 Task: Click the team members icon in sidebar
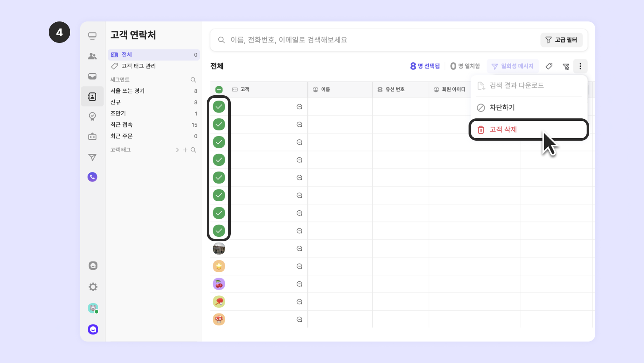[x=92, y=56]
